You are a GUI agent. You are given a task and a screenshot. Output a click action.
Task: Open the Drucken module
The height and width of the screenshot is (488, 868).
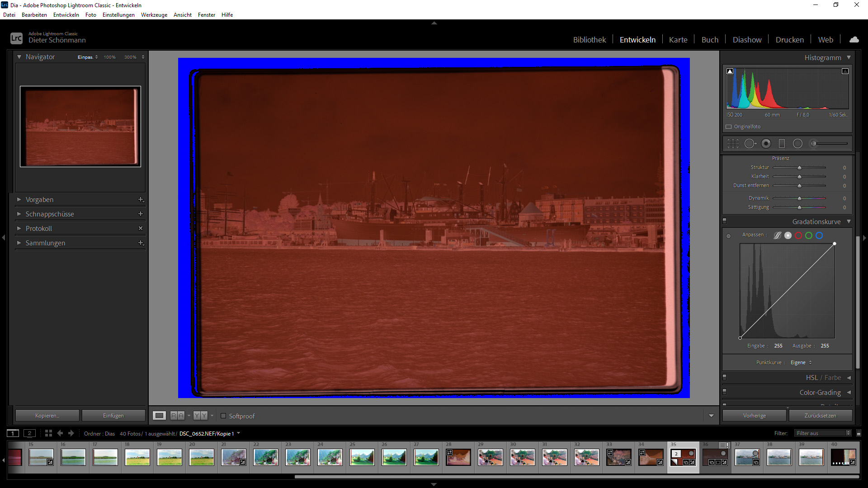[x=790, y=40]
